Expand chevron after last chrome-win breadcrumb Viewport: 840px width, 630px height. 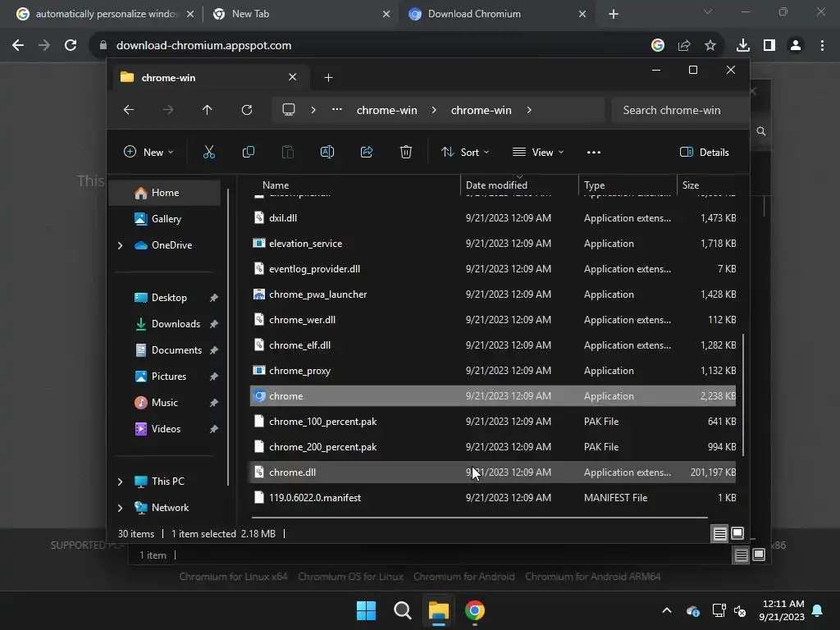tap(529, 110)
